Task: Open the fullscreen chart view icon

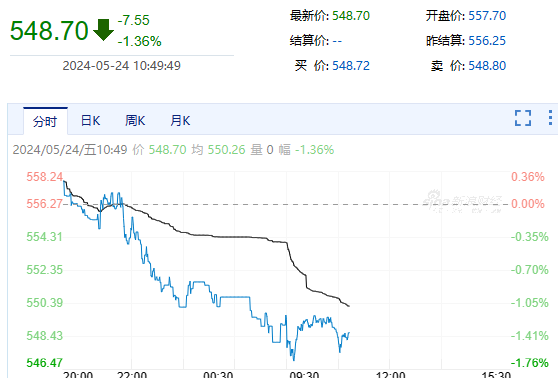Action: pos(523,118)
